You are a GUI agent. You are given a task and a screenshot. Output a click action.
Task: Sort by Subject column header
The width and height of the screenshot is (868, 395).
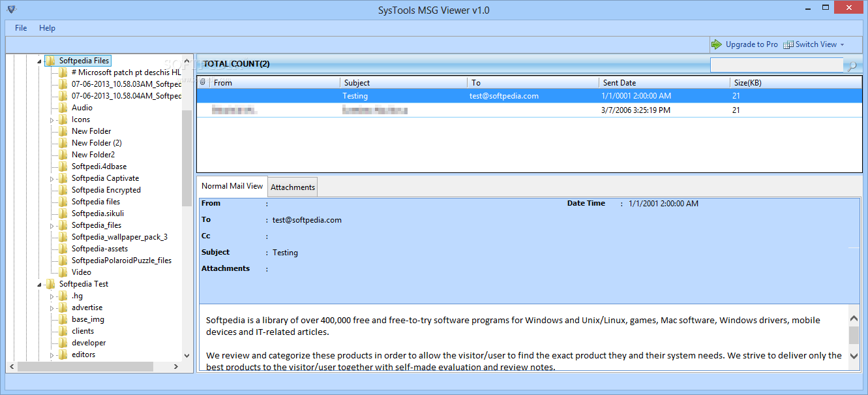click(x=404, y=82)
